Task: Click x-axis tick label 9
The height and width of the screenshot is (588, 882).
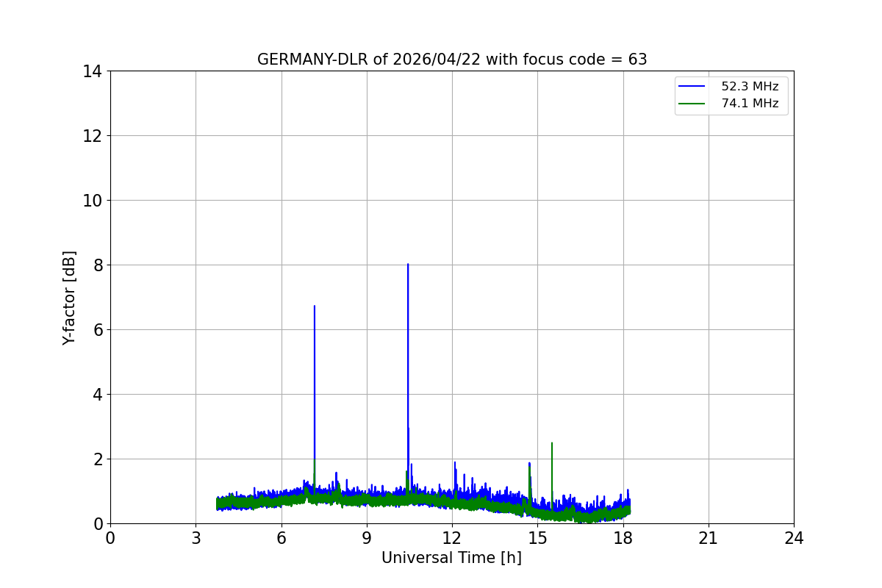Action: [367, 538]
